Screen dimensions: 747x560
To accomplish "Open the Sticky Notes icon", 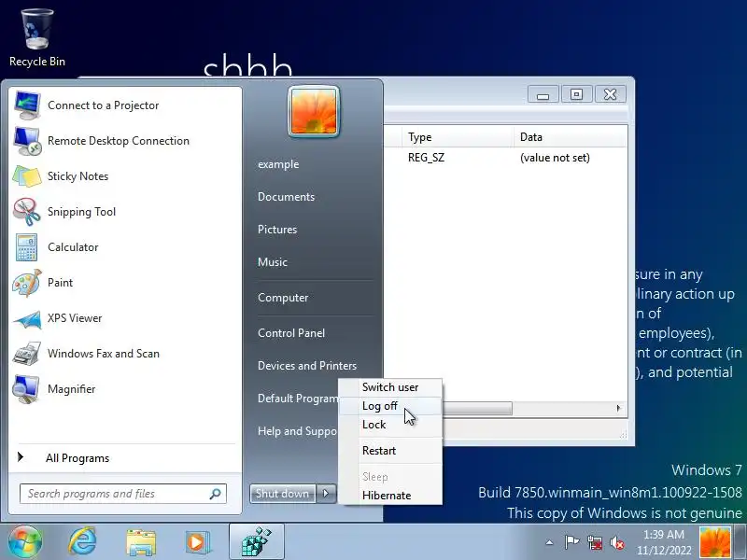I will click(27, 176).
